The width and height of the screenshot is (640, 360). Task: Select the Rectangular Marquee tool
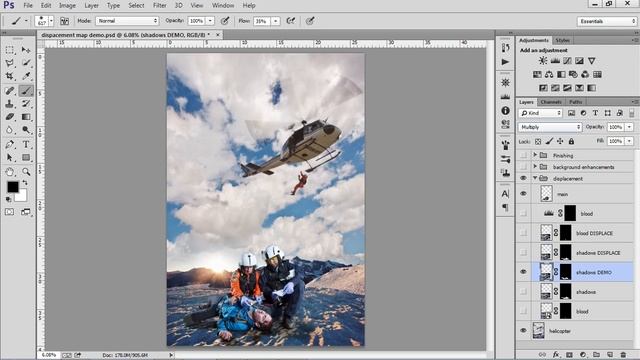(x=10, y=50)
